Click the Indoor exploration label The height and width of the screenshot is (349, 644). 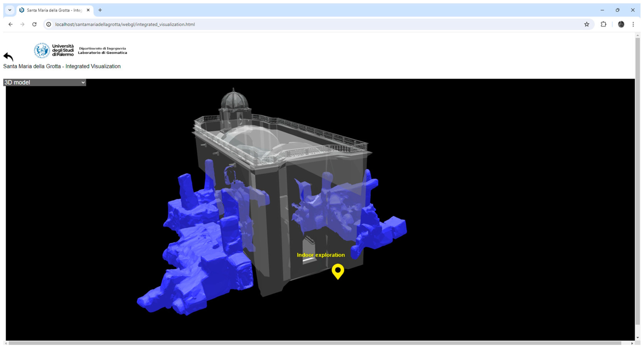coord(321,255)
